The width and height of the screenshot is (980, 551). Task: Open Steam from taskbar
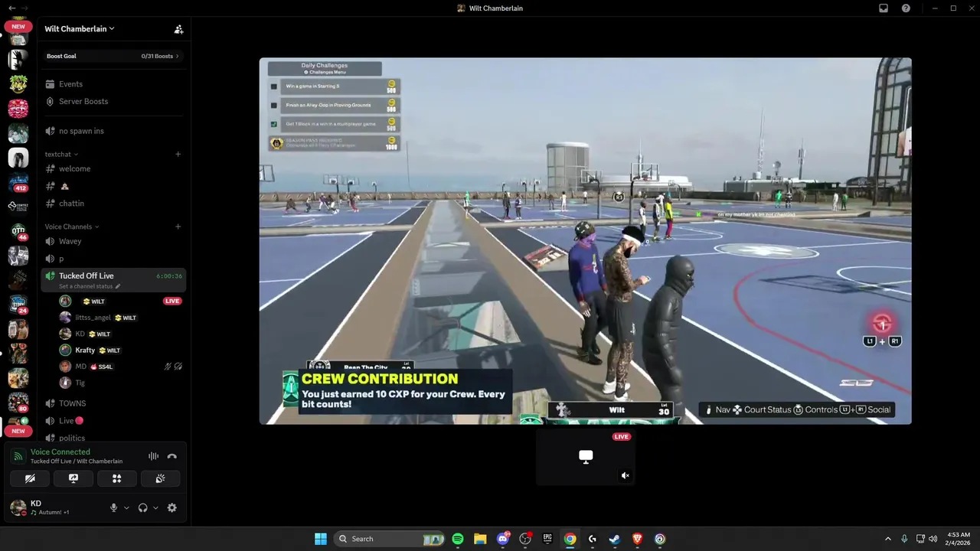[x=615, y=539]
